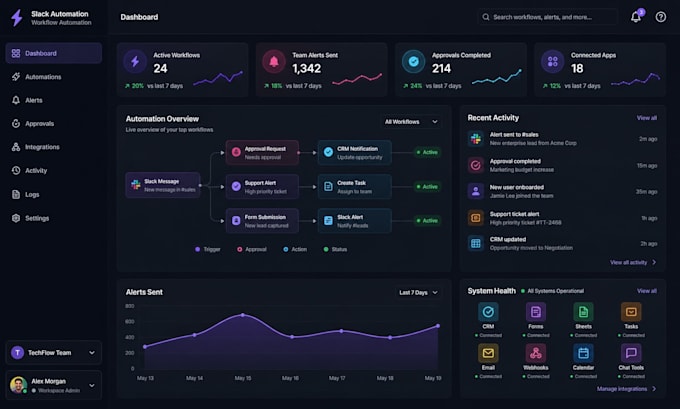Click the Approvals Completed checkmark icon

click(414, 62)
